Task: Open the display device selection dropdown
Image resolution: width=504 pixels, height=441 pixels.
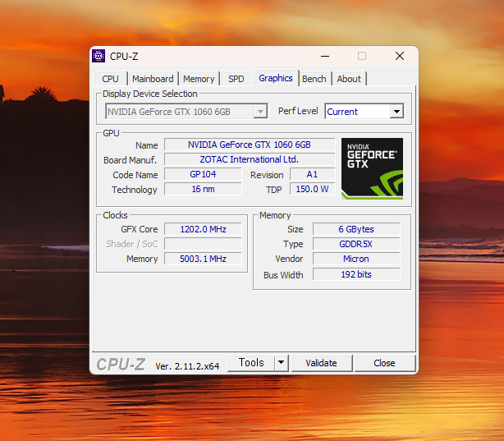Action: 186,112
